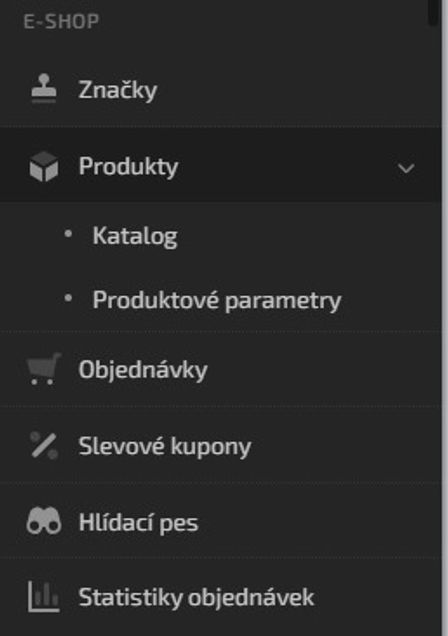Go to the Objednávky section
The width and height of the screenshot is (448, 636).
coord(143,370)
